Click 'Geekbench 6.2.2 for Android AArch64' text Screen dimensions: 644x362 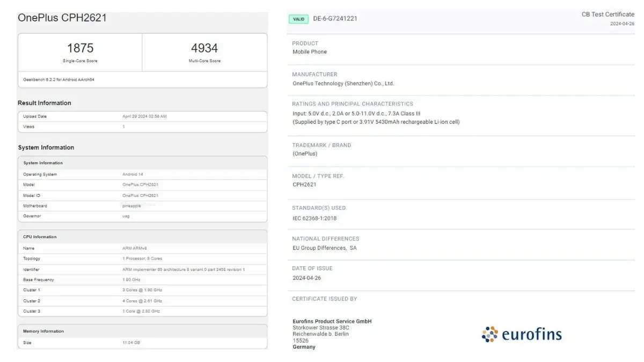point(59,79)
